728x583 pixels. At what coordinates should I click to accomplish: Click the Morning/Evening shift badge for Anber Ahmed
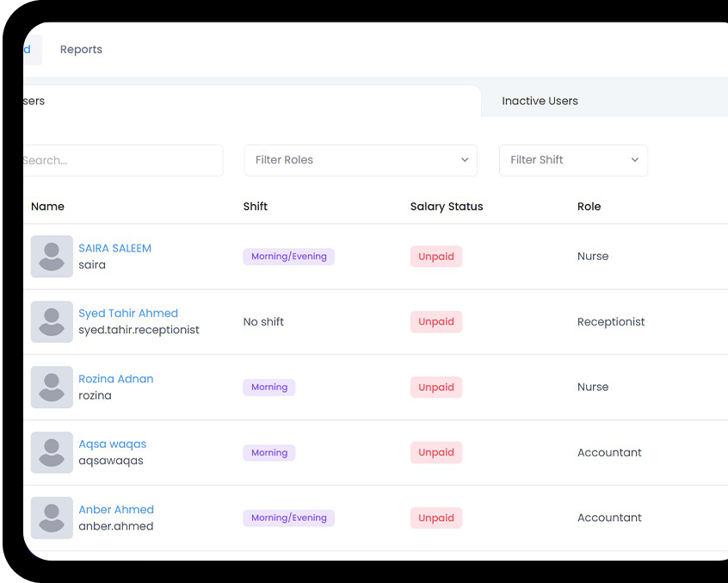pos(289,518)
